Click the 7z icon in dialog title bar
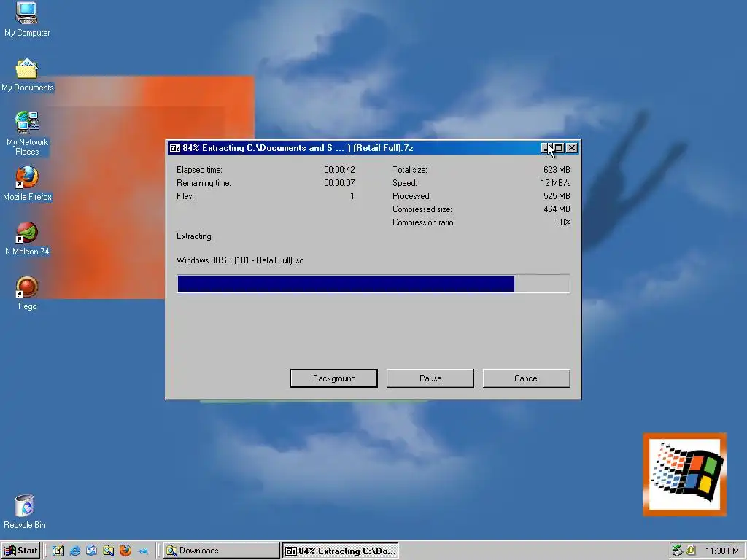Screen dimensions: 747x560 pyautogui.click(x=175, y=148)
